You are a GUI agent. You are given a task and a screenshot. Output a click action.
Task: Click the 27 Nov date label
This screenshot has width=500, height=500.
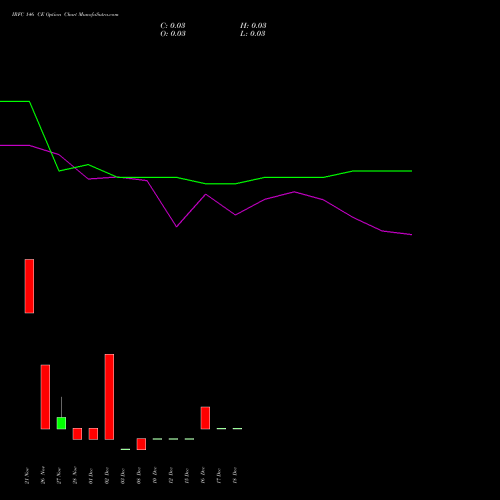(x=59, y=476)
